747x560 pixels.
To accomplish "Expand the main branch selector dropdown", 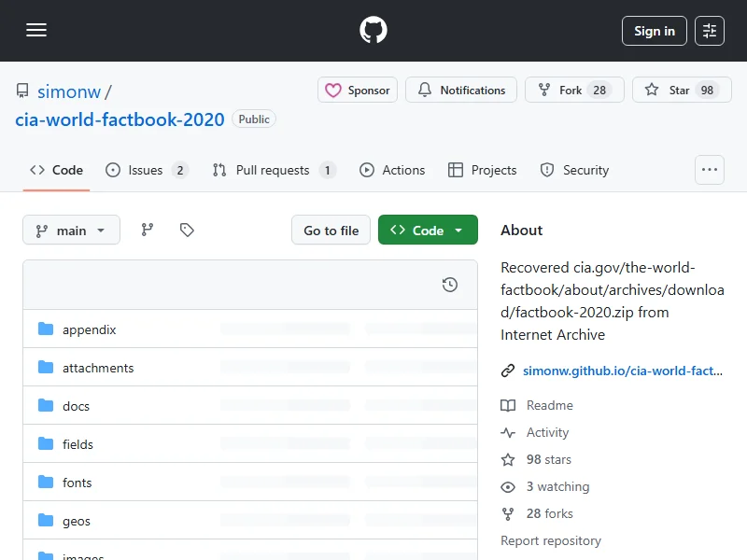I will point(71,230).
